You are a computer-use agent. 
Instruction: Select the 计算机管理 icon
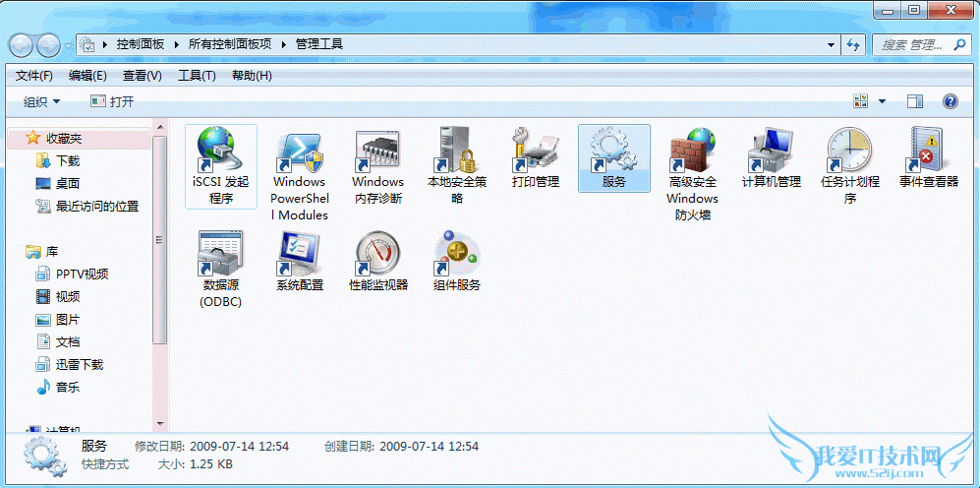[x=772, y=151]
